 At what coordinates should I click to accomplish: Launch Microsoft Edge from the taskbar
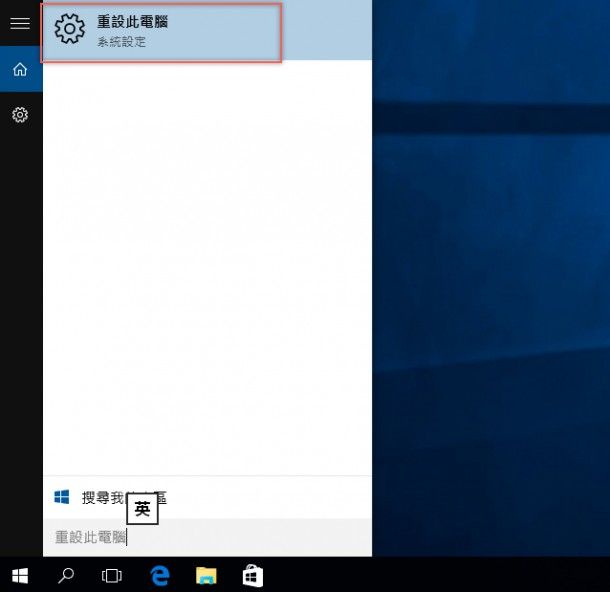160,575
